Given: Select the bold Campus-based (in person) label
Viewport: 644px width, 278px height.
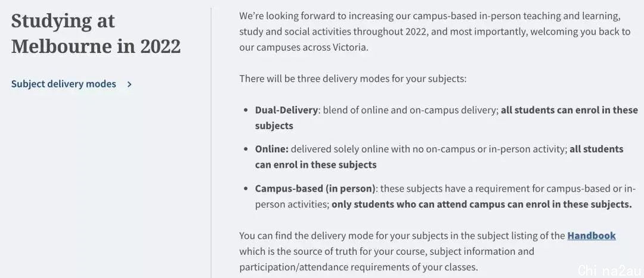Looking at the screenshot, I should coord(315,189).
